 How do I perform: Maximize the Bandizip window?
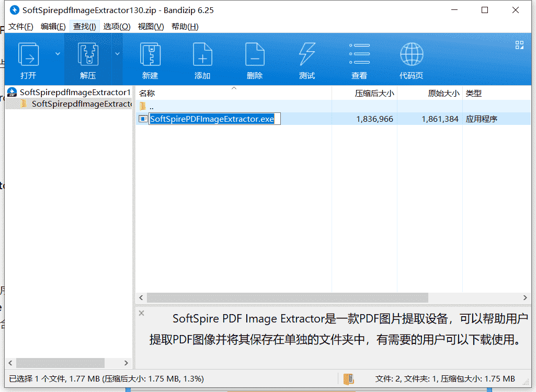coord(485,10)
